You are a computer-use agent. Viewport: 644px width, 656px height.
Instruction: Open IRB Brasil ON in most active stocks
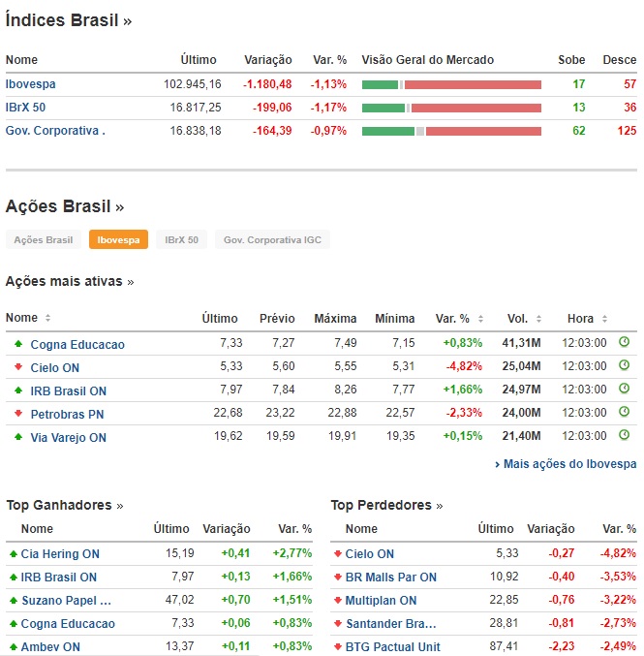[68, 391]
